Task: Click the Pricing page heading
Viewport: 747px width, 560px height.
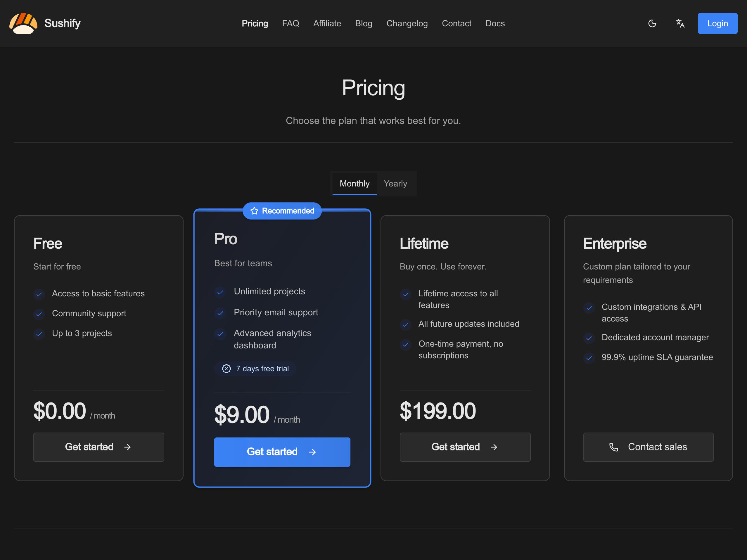Action: 373,89
